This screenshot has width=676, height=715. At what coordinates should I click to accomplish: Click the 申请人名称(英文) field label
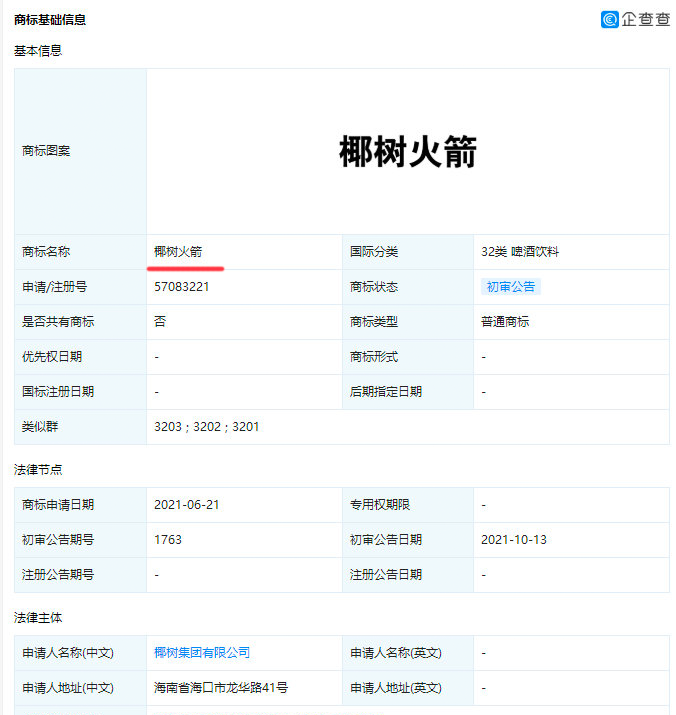pos(396,653)
